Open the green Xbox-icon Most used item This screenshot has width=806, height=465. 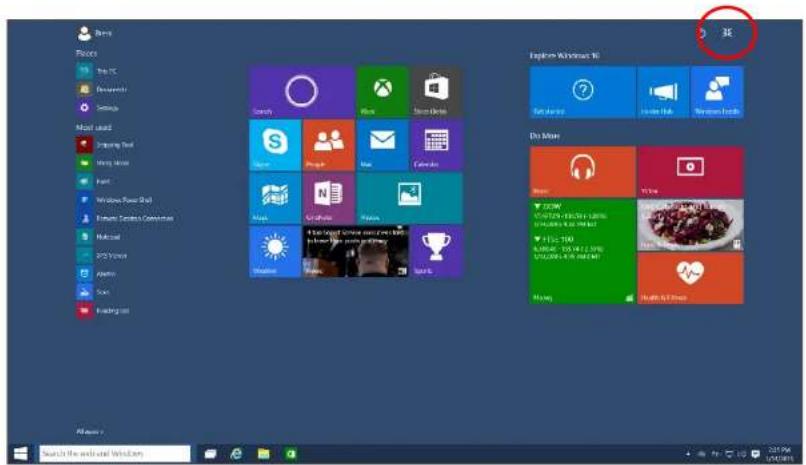coord(103,163)
